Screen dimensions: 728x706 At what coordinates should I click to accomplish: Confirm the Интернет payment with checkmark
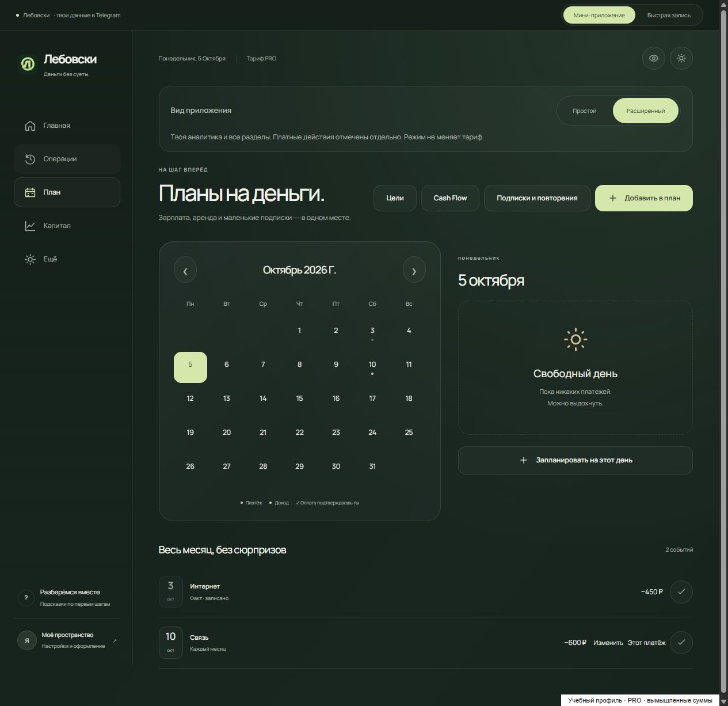tap(681, 591)
